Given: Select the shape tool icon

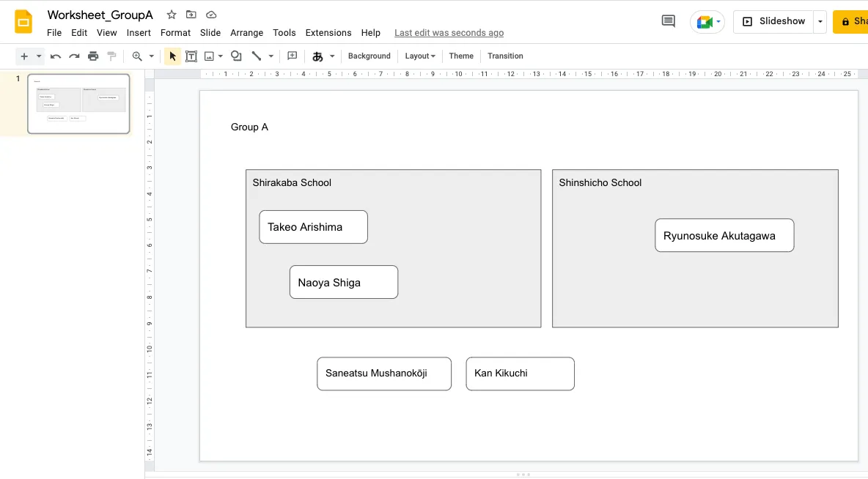Looking at the screenshot, I should point(236,56).
